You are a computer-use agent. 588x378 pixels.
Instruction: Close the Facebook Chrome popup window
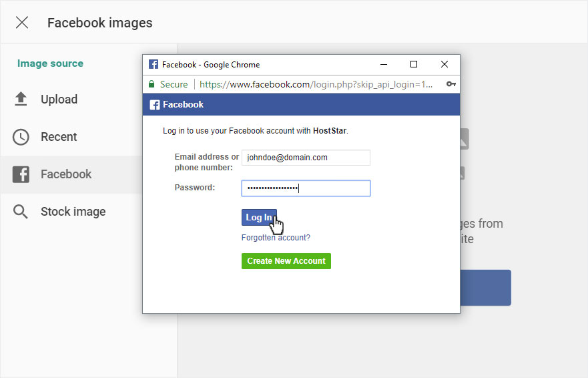[445, 64]
